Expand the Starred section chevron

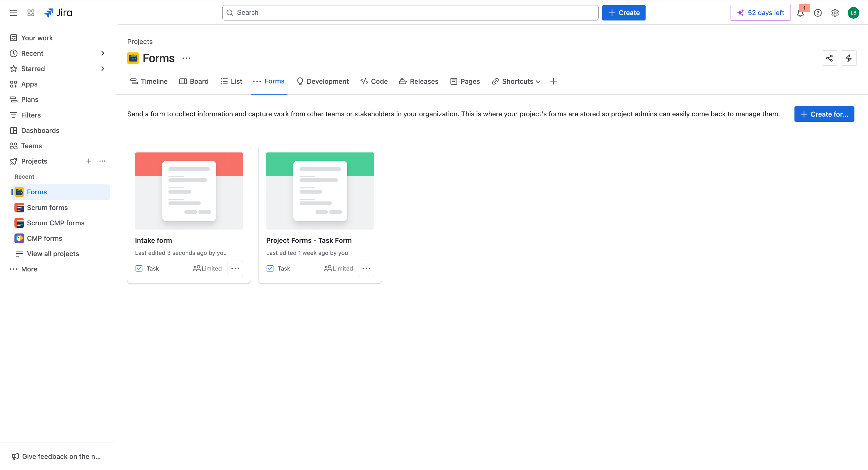(x=102, y=68)
